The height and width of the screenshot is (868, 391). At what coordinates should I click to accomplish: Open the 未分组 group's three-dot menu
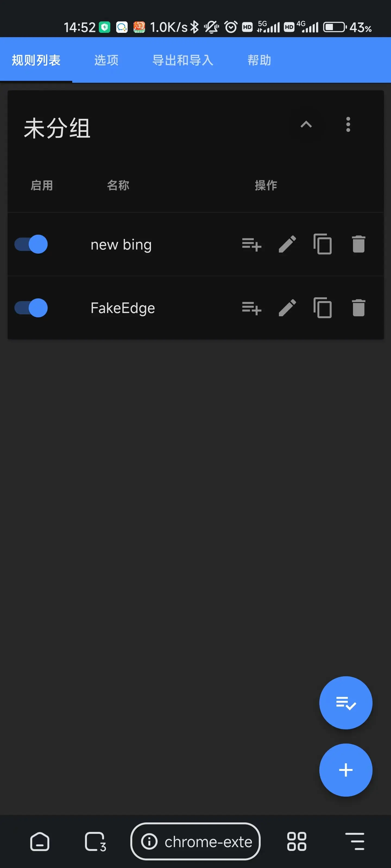point(348,125)
